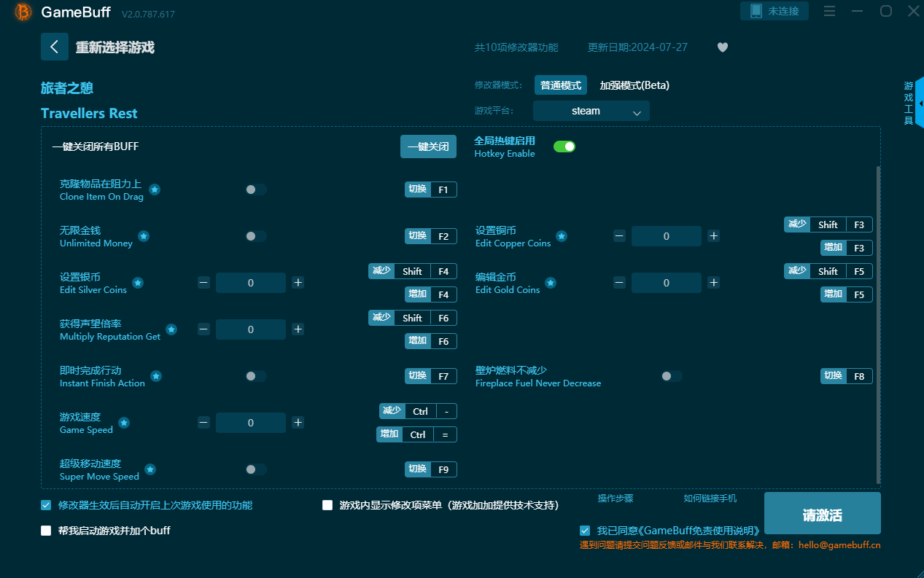Enable Fireplace Fuel Never Decrease toggle

pos(672,376)
